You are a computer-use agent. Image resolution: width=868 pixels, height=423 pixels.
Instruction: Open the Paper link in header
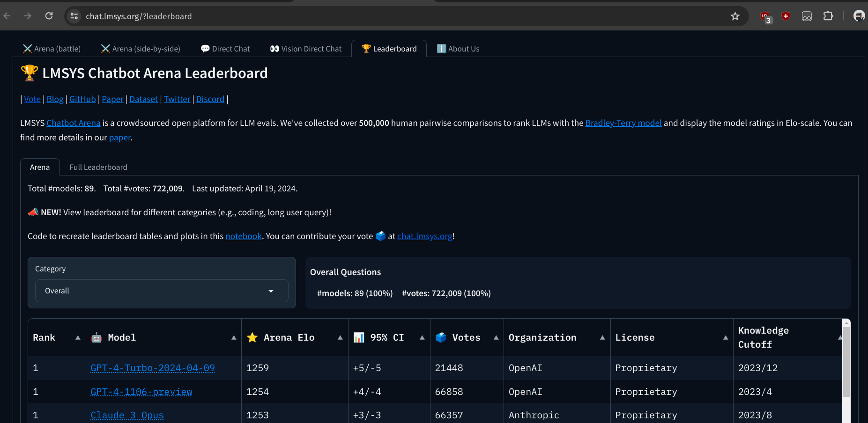point(113,99)
